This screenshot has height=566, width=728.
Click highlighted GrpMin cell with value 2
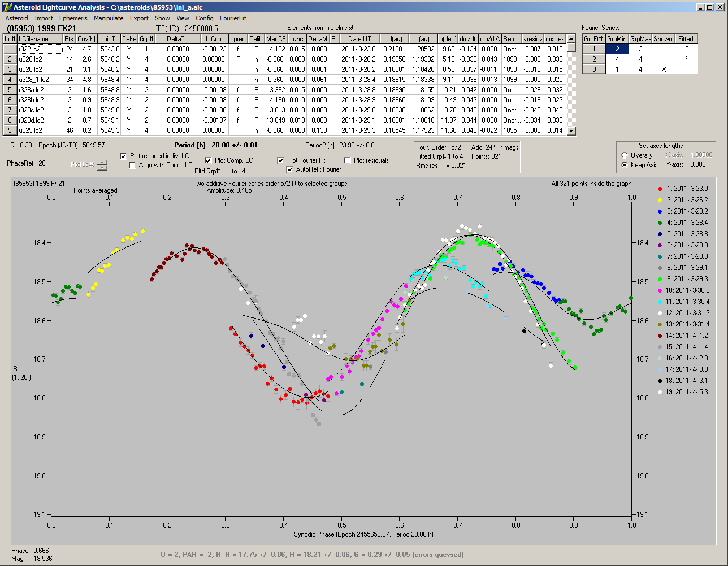617,49
